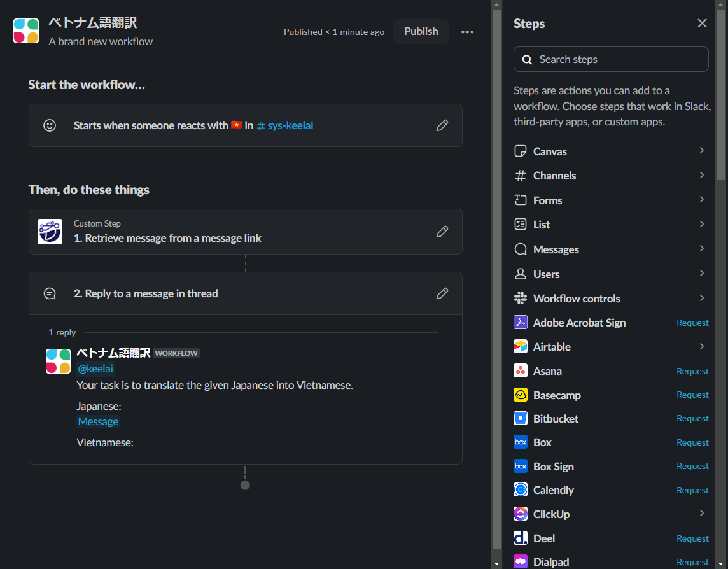Request the Calendly app
The width and height of the screenshot is (728, 569).
point(692,490)
